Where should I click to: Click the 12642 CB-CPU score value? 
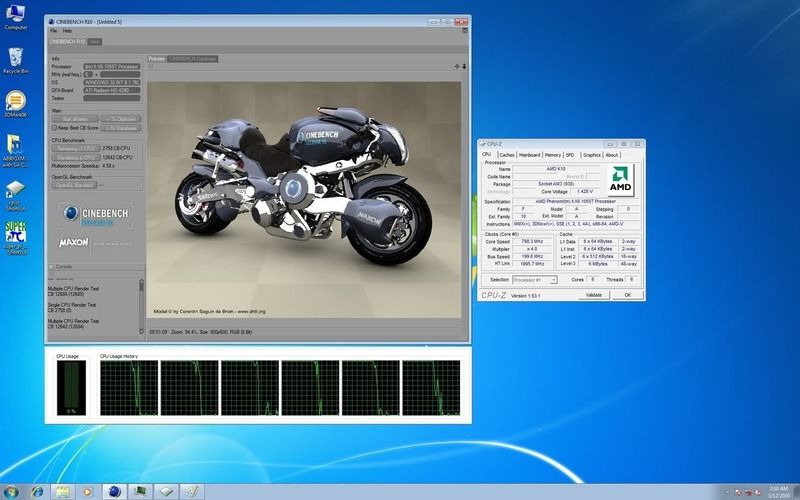click(117, 158)
